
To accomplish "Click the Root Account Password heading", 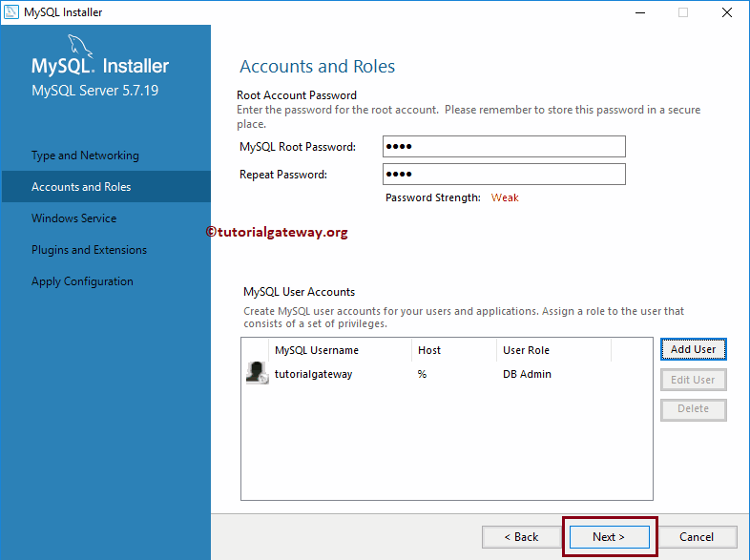I will pyautogui.click(x=297, y=95).
